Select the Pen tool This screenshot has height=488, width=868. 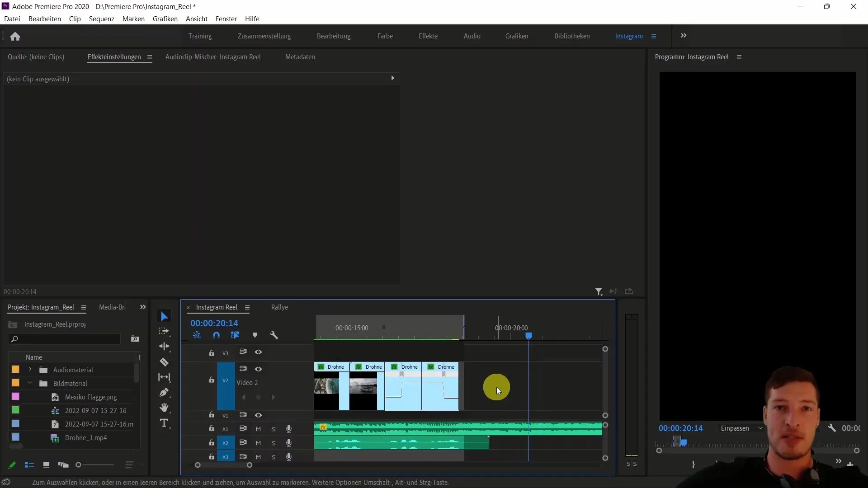164,392
